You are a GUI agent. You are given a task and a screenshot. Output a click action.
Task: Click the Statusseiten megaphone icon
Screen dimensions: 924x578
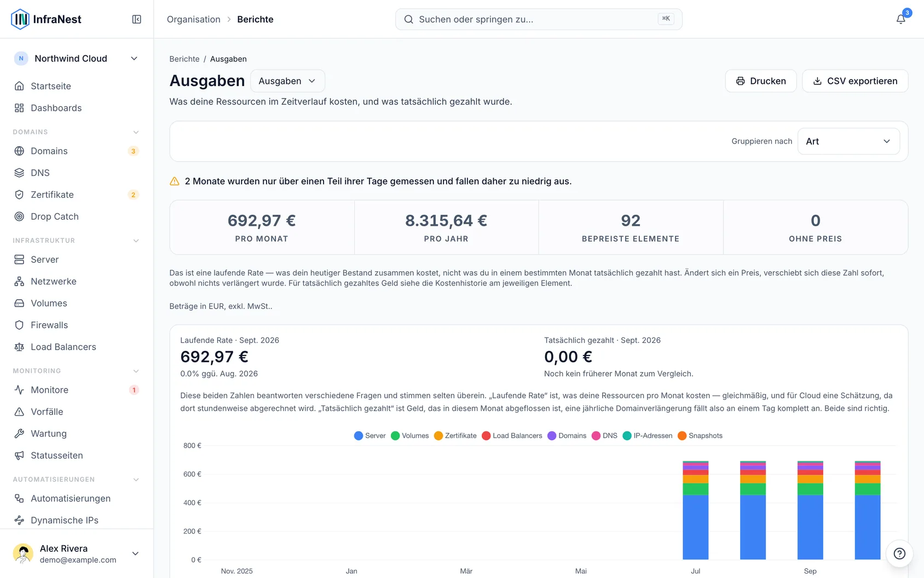click(x=19, y=456)
